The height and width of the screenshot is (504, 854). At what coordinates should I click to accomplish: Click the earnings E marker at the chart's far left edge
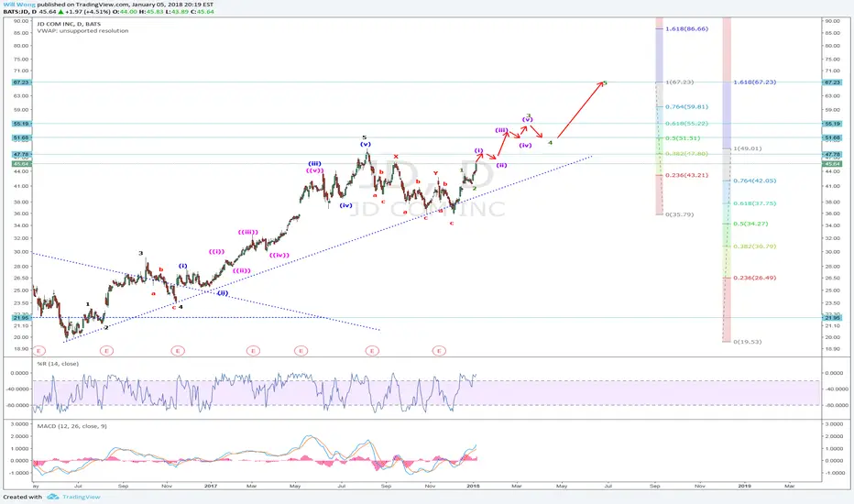tap(38, 351)
